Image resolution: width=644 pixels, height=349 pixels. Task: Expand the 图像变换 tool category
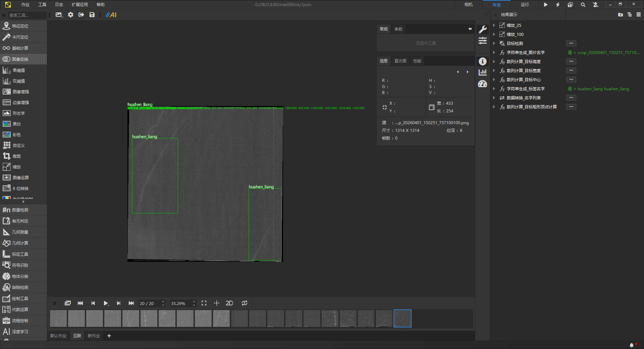click(20, 59)
